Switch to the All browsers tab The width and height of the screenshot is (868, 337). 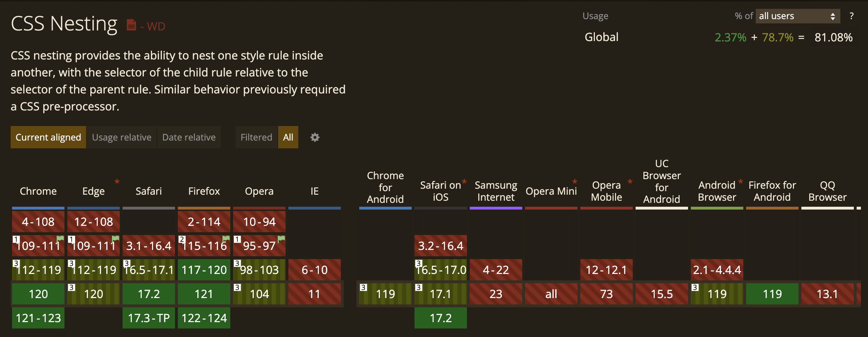(288, 137)
